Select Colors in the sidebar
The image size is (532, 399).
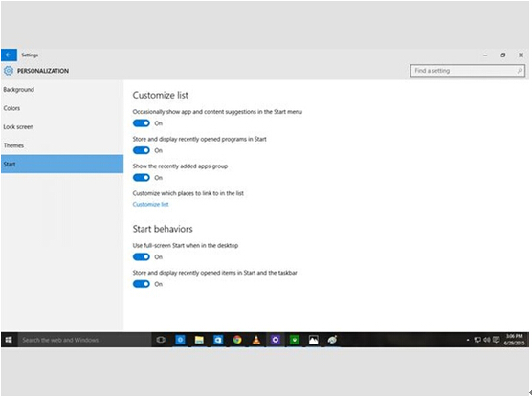tap(62, 108)
